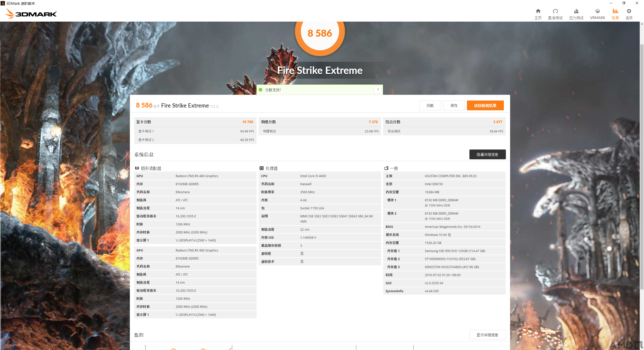Click the 显卡分数 10 708 header row
The image size is (644, 350).
pos(195,122)
